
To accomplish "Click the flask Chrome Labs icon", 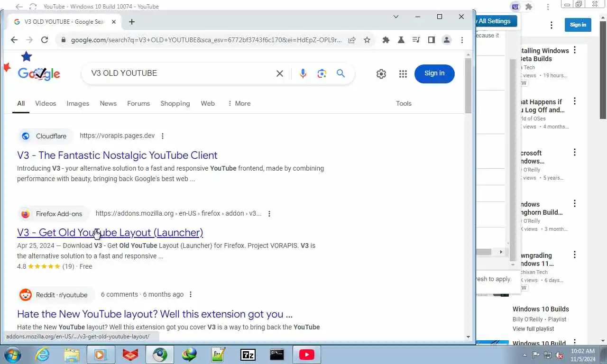I will [401, 40].
